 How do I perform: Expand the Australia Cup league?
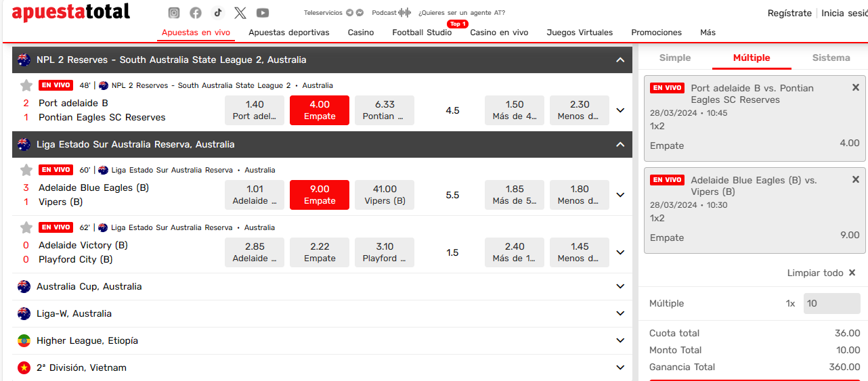(x=620, y=286)
